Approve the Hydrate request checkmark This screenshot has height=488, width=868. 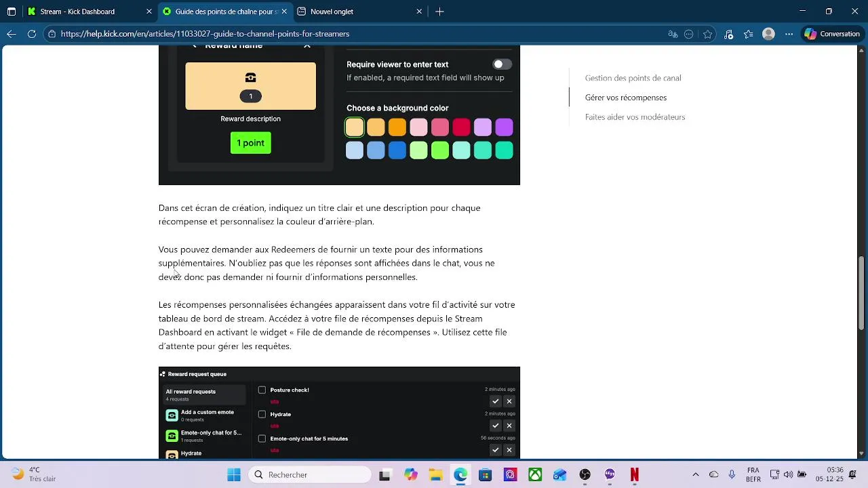(495, 426)
